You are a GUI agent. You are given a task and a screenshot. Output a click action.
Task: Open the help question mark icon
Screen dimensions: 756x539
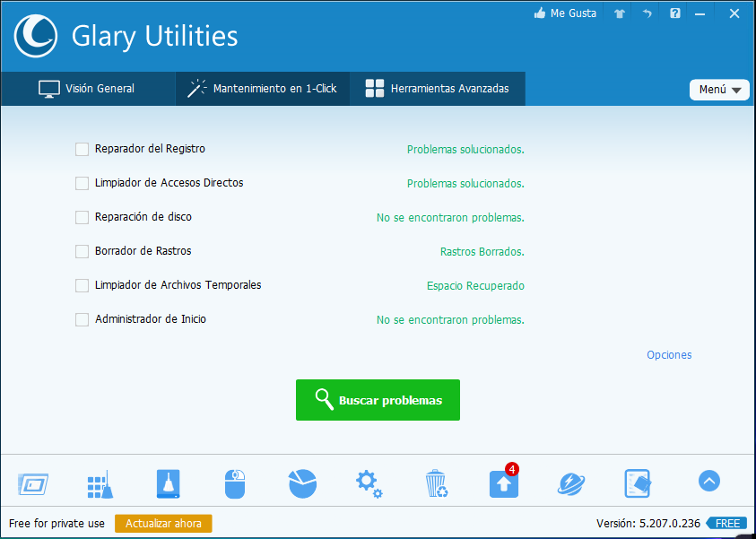coord(675,13)
